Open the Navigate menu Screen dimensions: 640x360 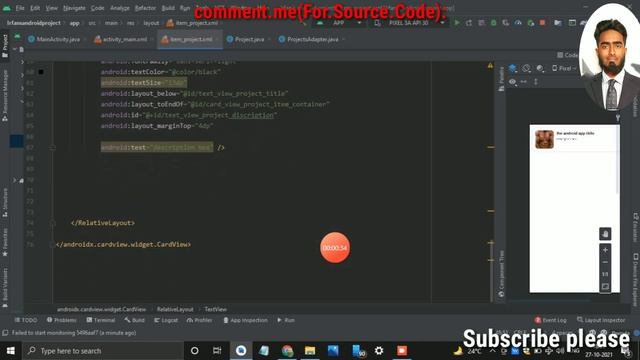[74, 8]
